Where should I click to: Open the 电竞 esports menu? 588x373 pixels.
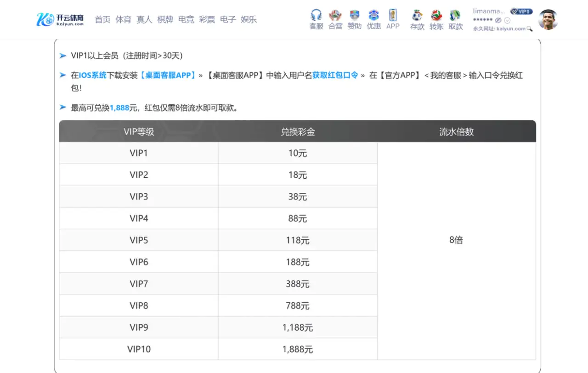(x=186, y=19)
